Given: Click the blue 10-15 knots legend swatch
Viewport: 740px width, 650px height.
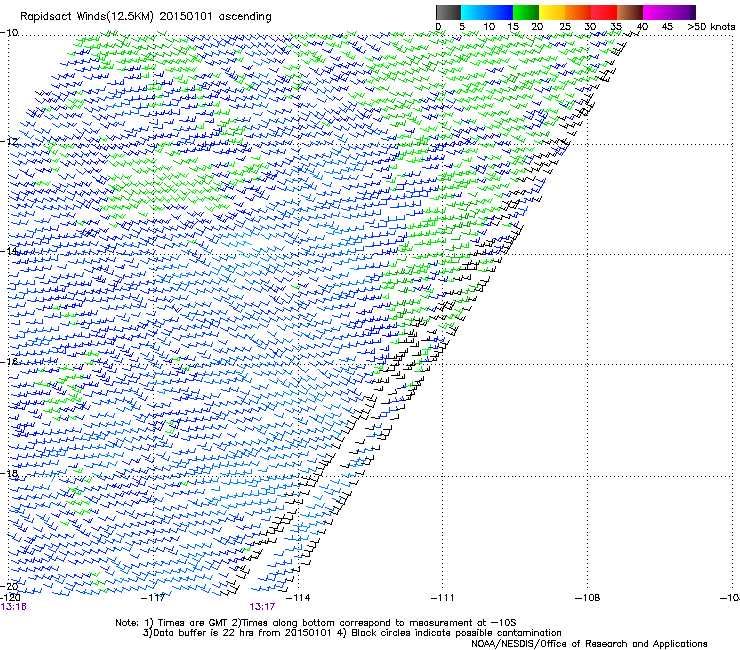Looking at the screenshot, I should point(500,12).
